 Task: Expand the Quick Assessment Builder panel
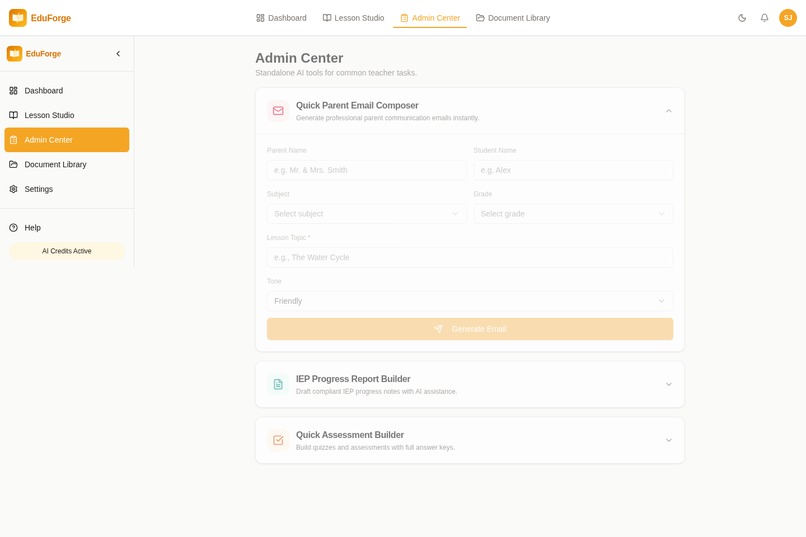pos(669,440)
